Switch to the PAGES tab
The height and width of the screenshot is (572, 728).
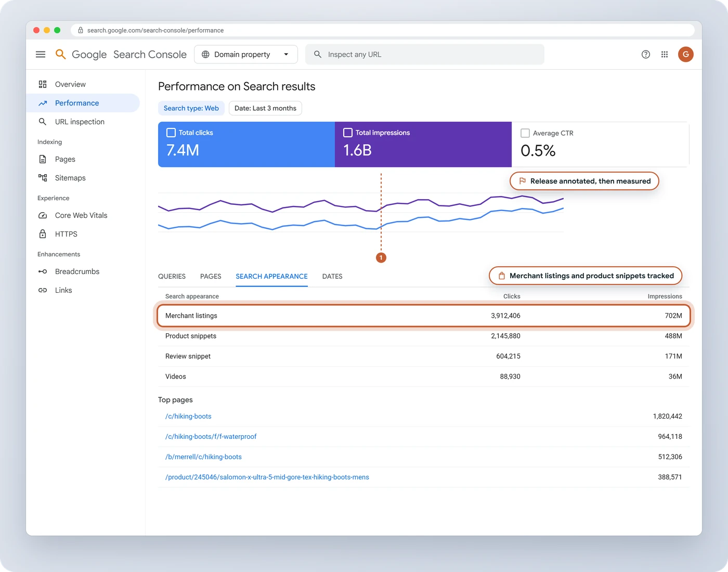point(211,277)
